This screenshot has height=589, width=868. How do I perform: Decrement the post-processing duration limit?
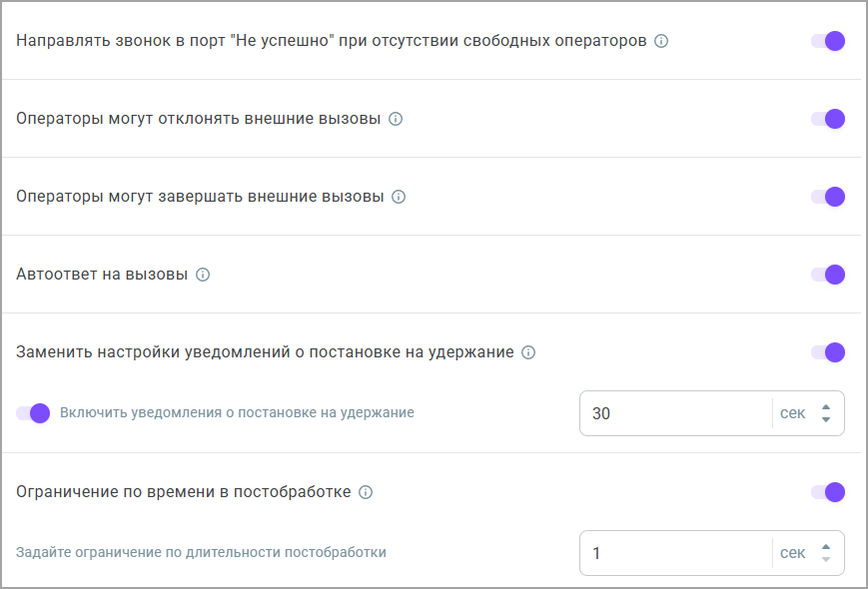click(x=826, y=559)
